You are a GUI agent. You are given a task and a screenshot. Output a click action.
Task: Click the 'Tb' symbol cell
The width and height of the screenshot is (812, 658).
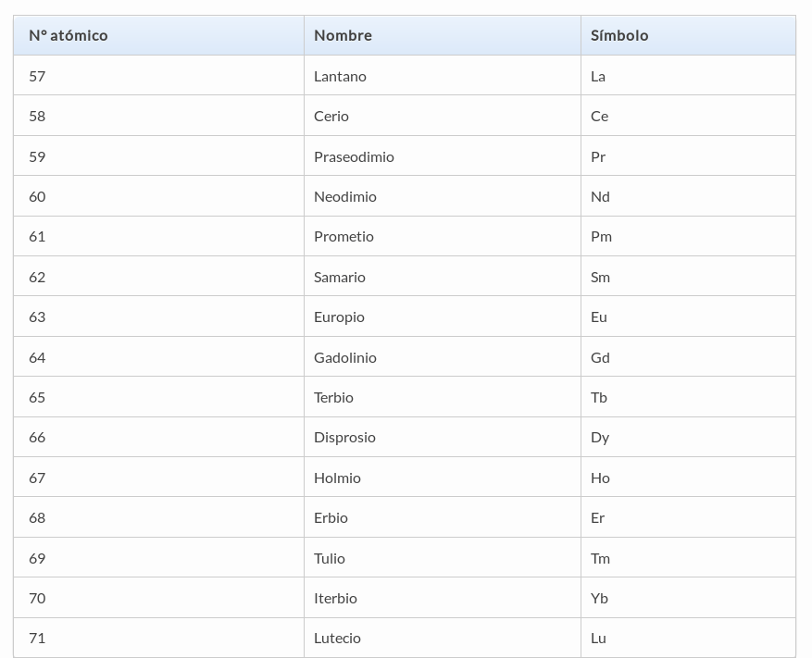coord(688,397)
